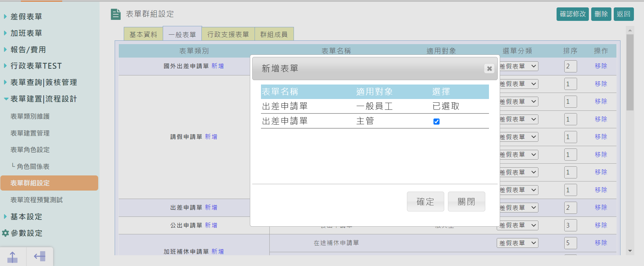This screenshot has width=644, height=266.
Task: Open 選單分類 dropdown in 公出申請單 row
Action: click(518, 225)
